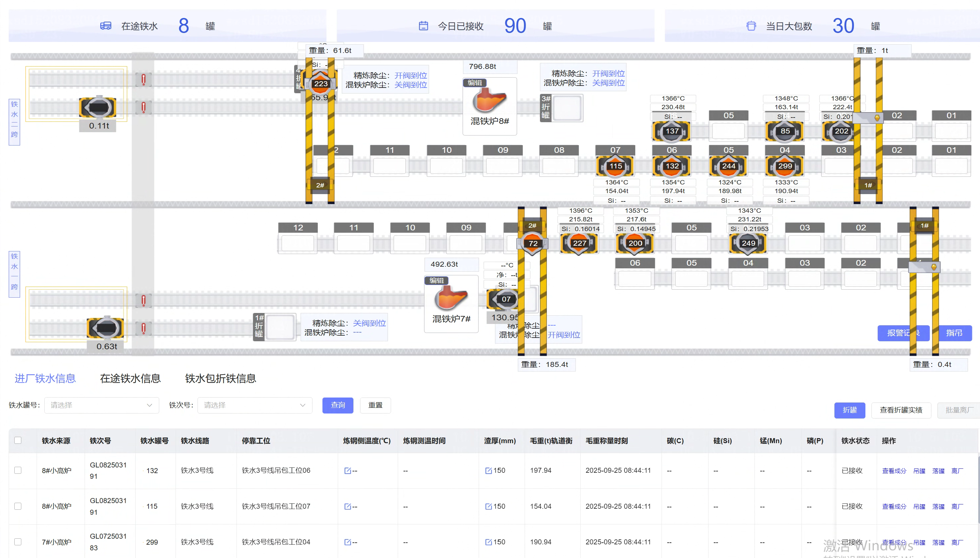
Task: Click 查看成分 for ladle 132 row
Action: click(x=894, y=471)
